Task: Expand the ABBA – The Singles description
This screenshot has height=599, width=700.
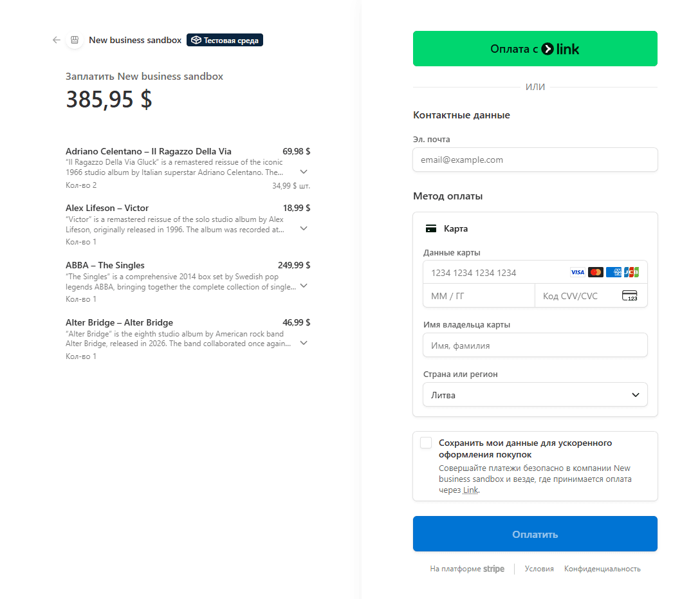Action: pyautogui.click(x=303, y=286)
